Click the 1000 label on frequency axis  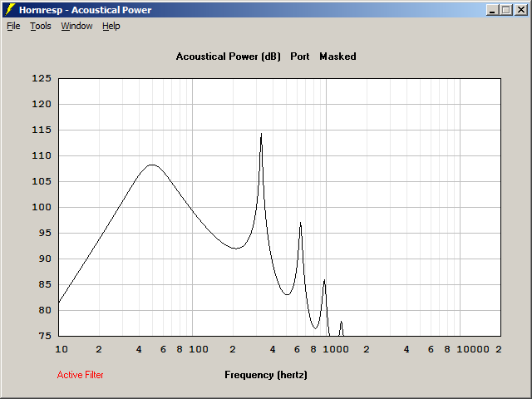tap(336, 349)
